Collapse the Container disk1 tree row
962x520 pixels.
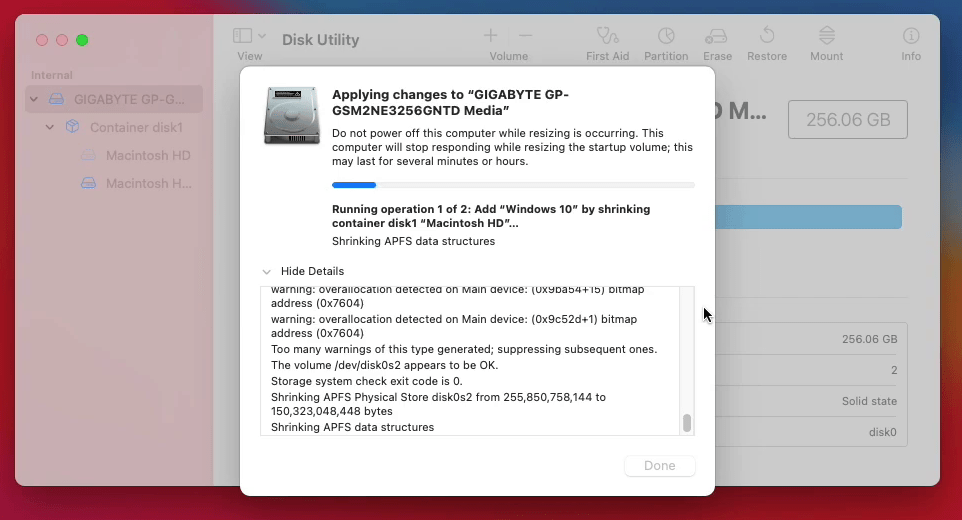tap(50, 127)
